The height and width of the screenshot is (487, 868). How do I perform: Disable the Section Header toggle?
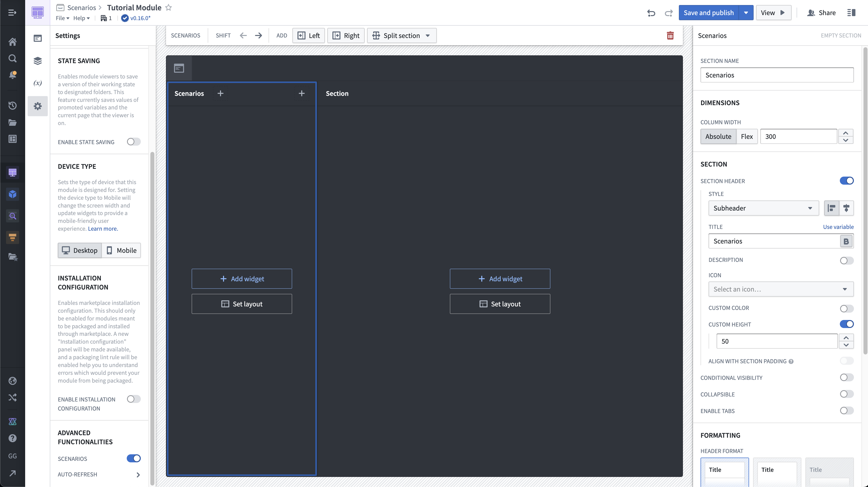pos(846,181)
